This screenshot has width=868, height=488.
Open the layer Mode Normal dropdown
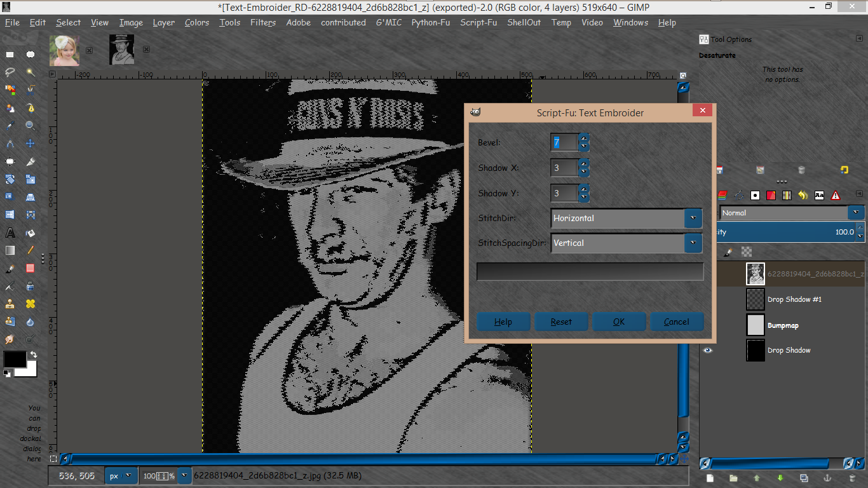(x=791, y=213)
